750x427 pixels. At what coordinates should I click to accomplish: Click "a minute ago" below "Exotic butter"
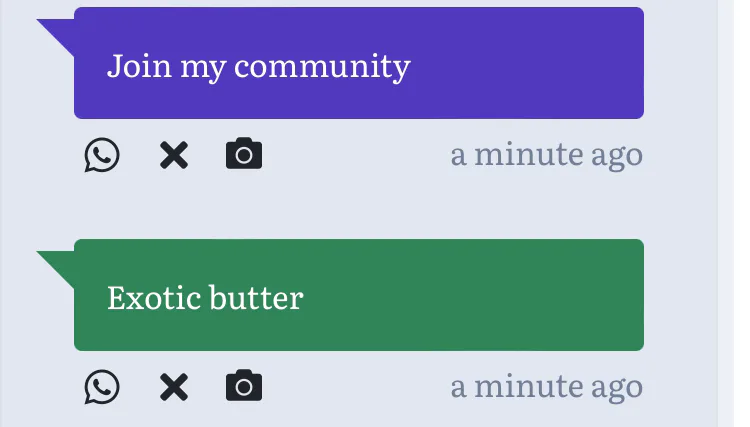click(546, 386)
